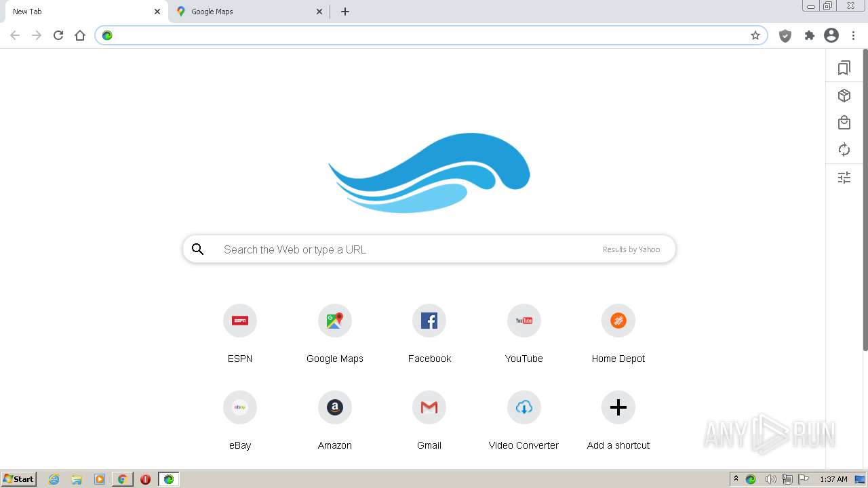
Task: Close the New Tab tab
Action: (x=157, y=12)
